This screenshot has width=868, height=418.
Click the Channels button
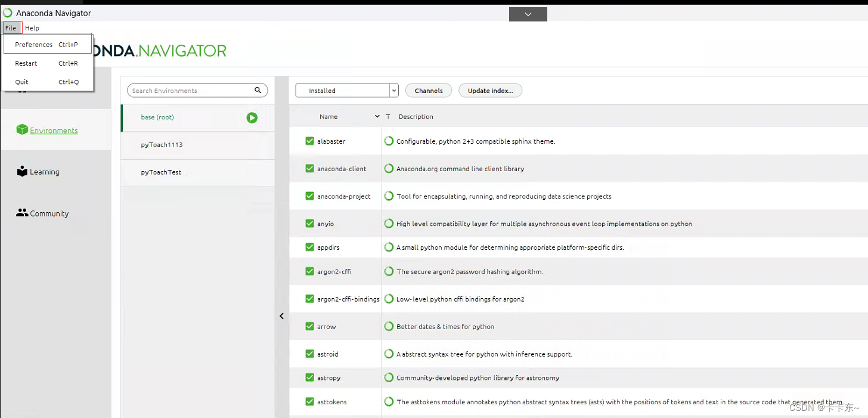[429, 91]
